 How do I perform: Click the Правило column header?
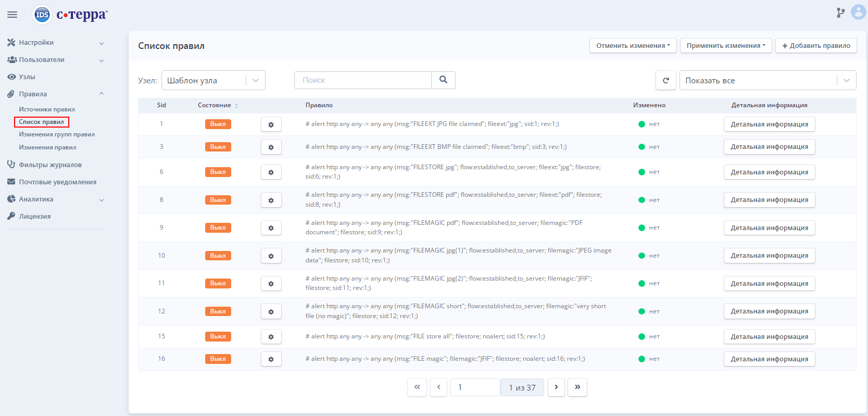tap(319, 105)
